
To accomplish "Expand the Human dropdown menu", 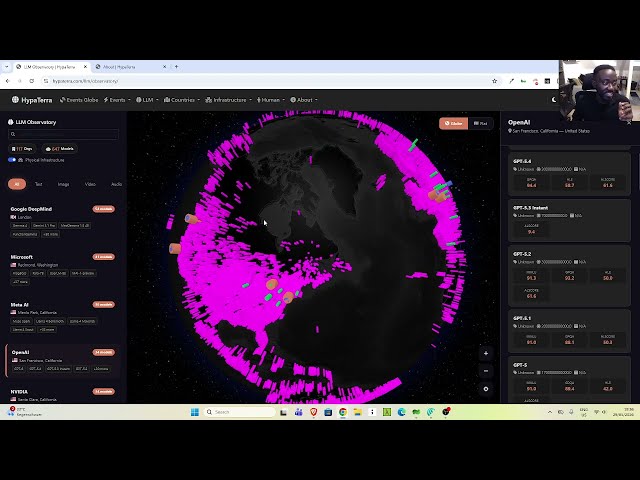I will pyautogui.click(x=271, y=100).
